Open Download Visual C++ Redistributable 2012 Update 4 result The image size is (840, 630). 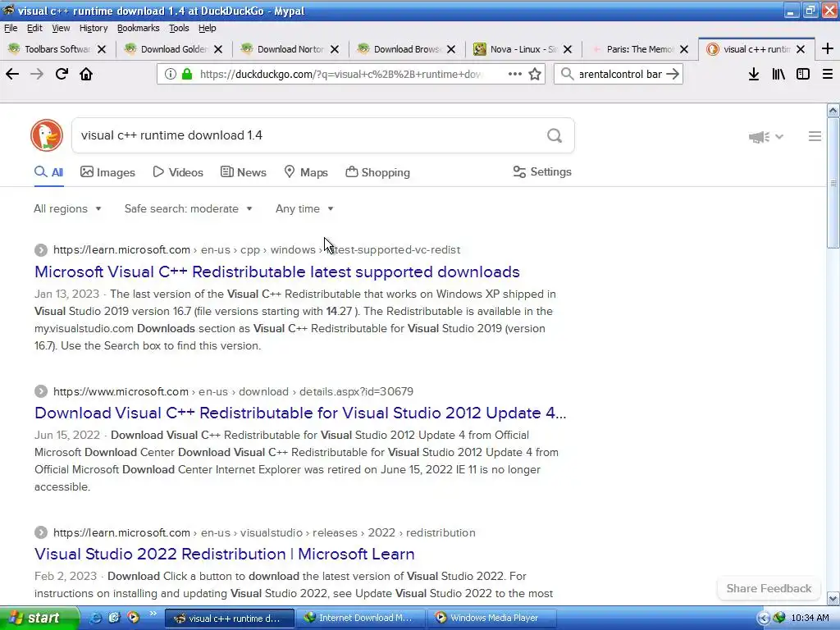click(300, 413)
